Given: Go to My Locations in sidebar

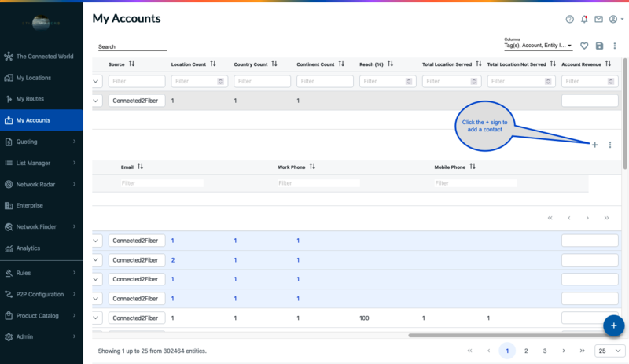Looking at the screenshot, I should click(x=34, y=78).
